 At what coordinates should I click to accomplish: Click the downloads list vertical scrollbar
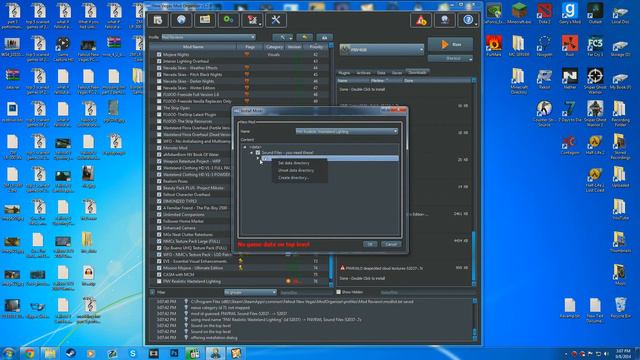tap(474, 182)
